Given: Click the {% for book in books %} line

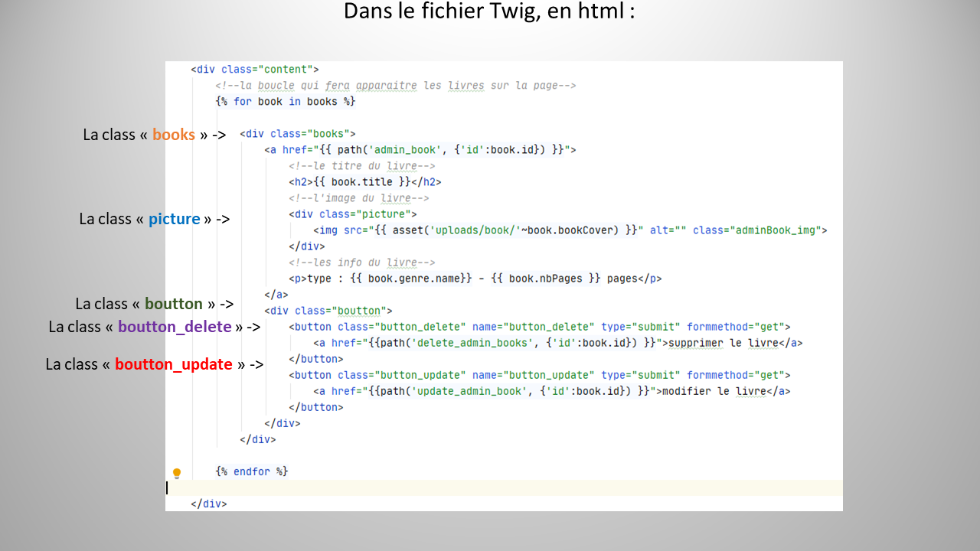Looking at the screenshot, I should pyautogui.click(x=285, y=101).
